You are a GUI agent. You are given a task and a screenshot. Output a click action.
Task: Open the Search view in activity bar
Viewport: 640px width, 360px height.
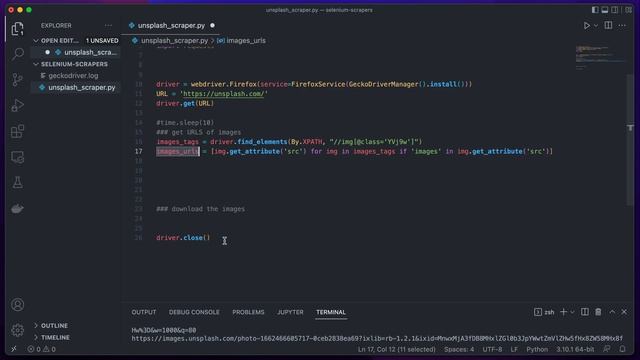point(18,54)
